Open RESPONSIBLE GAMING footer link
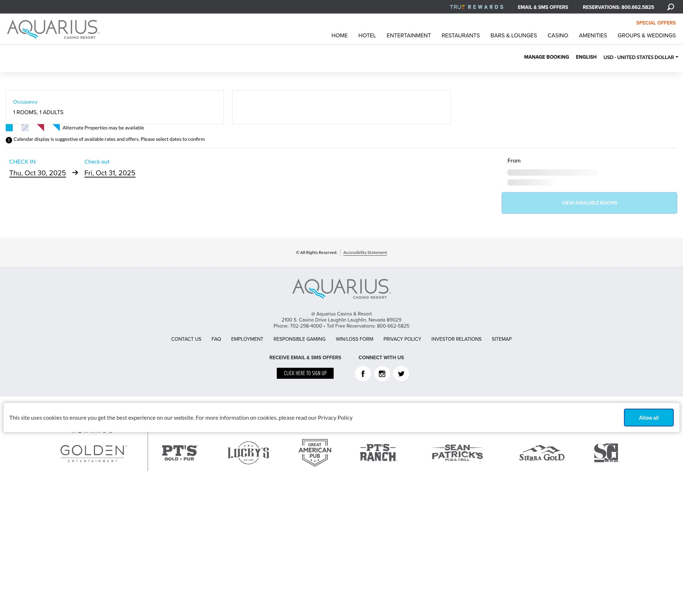 [x=300, y=339]
